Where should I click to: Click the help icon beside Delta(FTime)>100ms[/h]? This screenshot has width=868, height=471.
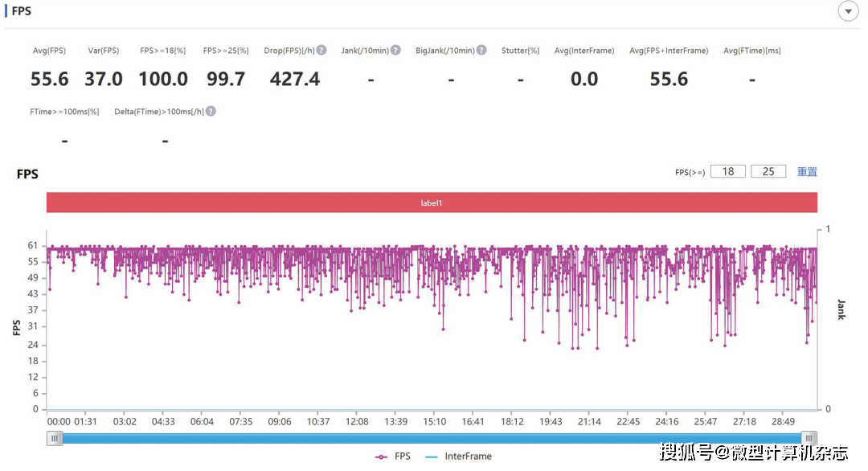211,112
